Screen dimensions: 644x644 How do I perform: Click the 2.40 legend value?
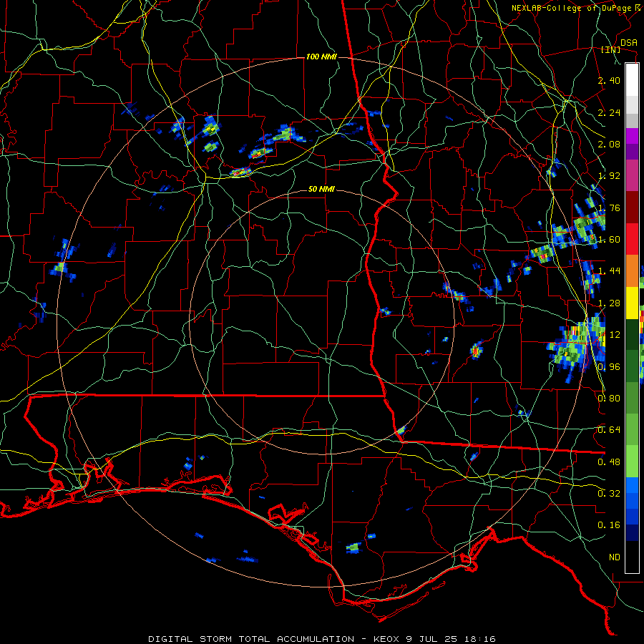pos(609,80)
